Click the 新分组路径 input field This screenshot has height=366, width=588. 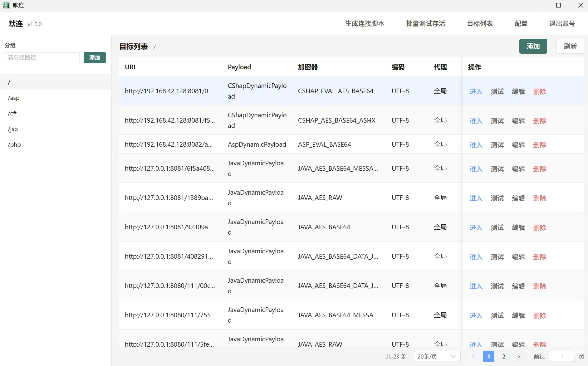tap(42, 58)
